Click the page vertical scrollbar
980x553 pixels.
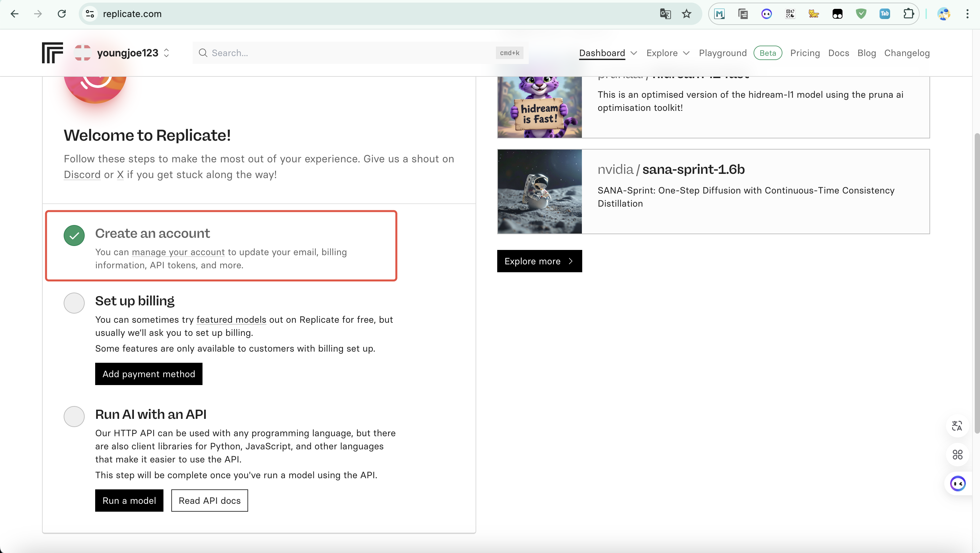977,283
